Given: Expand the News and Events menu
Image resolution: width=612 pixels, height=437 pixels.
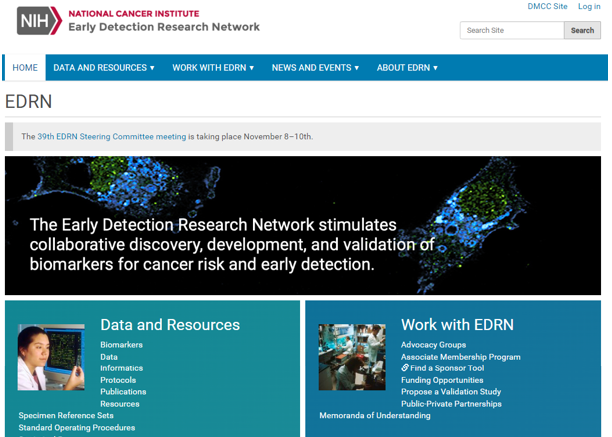Looking at the screenshot, I should coord(317,68).
